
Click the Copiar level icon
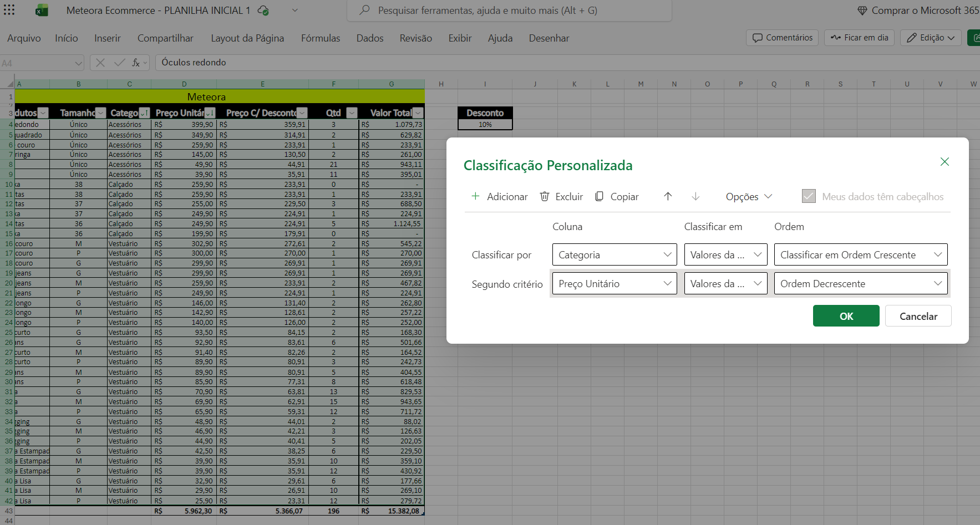pos(599,196)
